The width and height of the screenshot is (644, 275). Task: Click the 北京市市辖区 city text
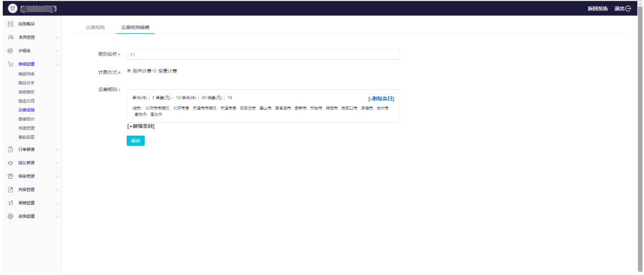coord(158,108)
